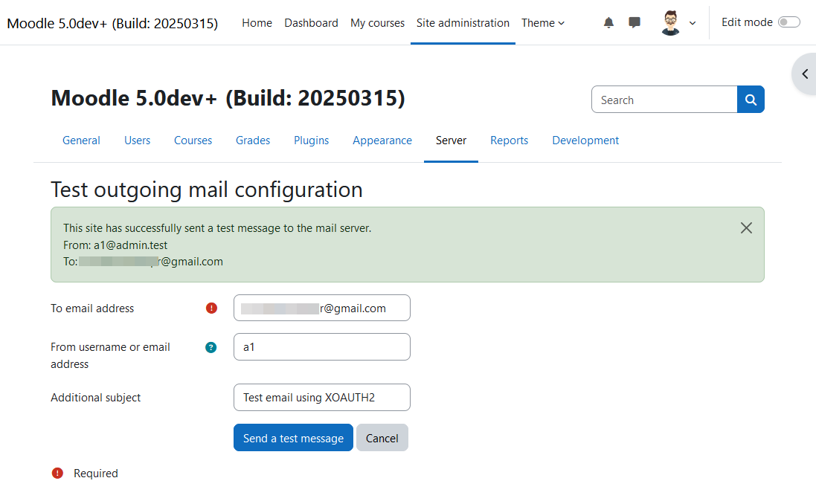Open the notifications bell icon
Viewport: 816px width, 504px height.
pos(608,23)
